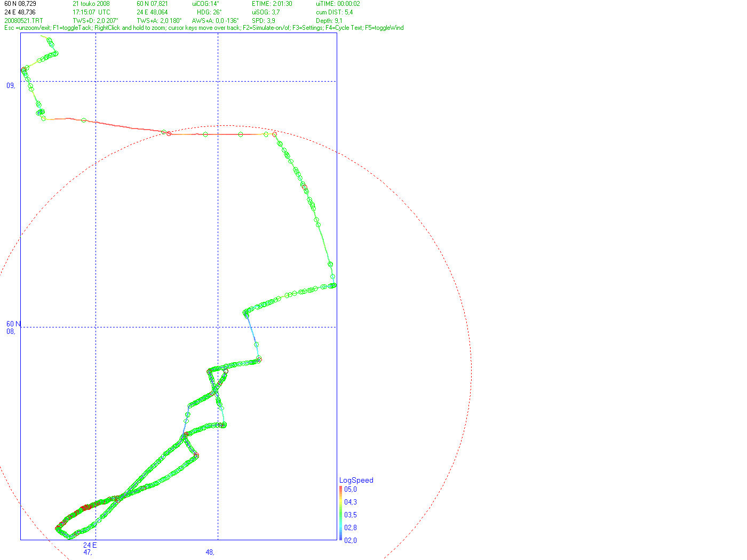Click the F4=Cycle Text hint
This screenshot has height=560, width=747.
pos(344,28)
